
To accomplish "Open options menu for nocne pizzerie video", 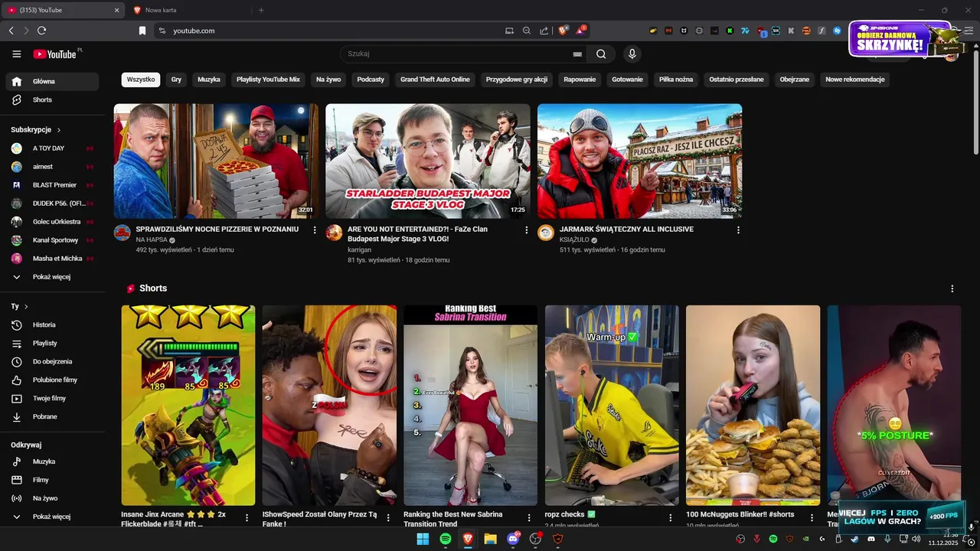I will tap(315, 230).
